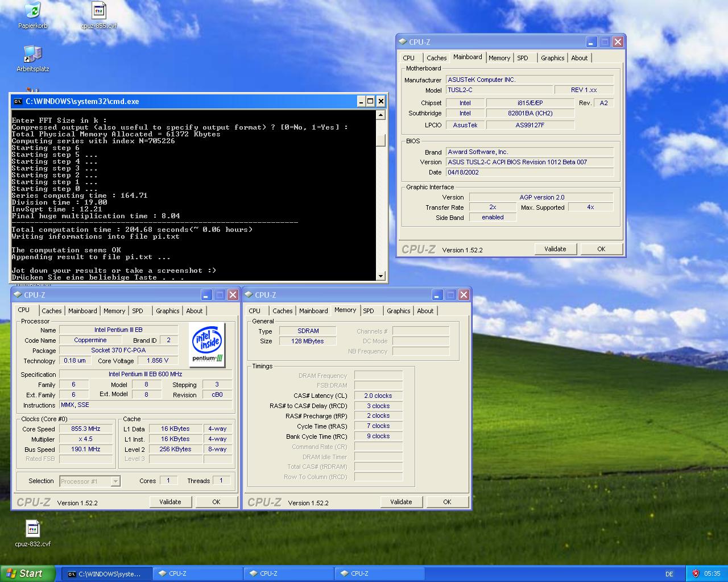The height and width of the screenshot is (582, 728).
Task: Activate the second CPU-Z taskbar button
Action: (x=288, y=573)
